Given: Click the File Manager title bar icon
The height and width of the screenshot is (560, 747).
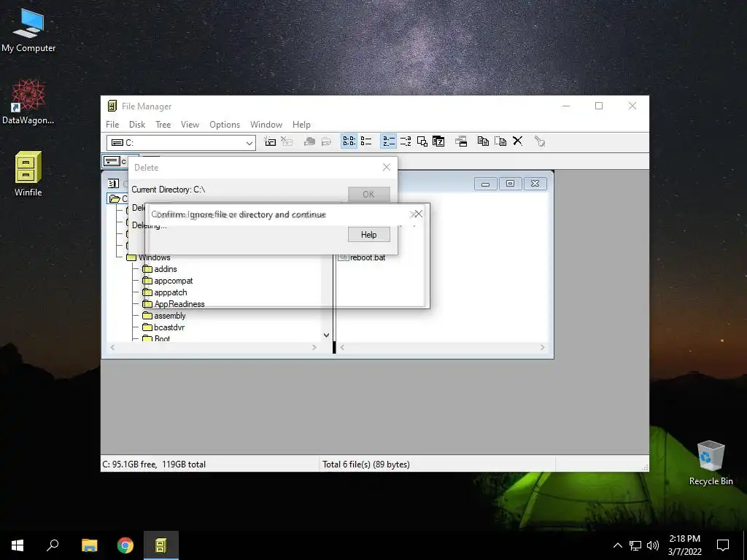Looking at the screenshot, I should pyautogui.click(x=112, y=106).
